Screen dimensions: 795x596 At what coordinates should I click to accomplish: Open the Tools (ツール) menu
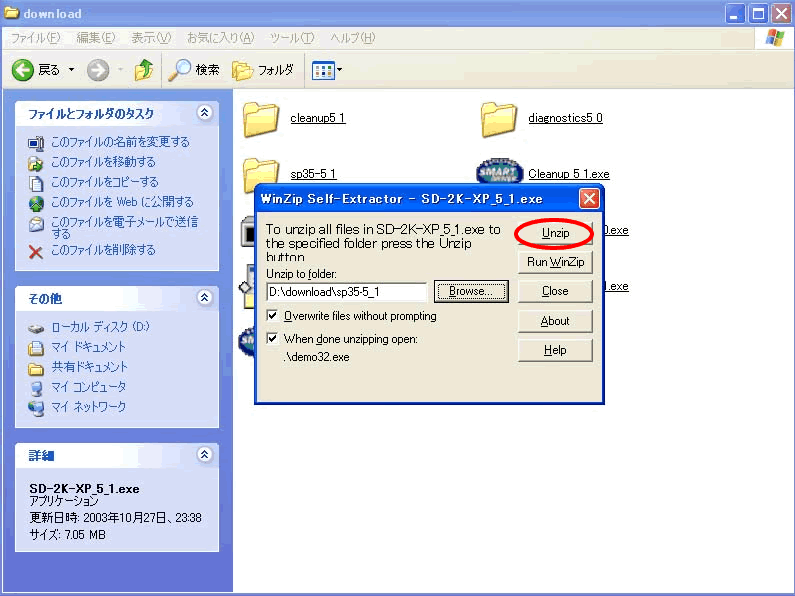tap(292, 38)
